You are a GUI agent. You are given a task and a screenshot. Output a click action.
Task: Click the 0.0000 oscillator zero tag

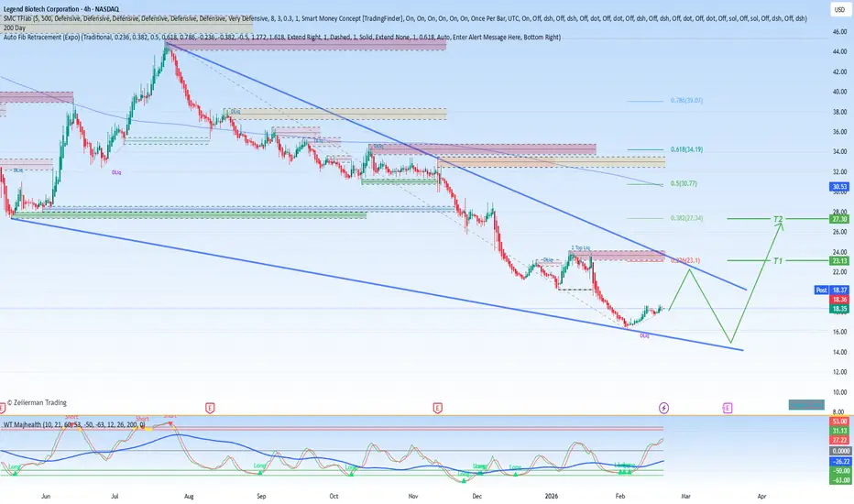click(x=839, y=451)
